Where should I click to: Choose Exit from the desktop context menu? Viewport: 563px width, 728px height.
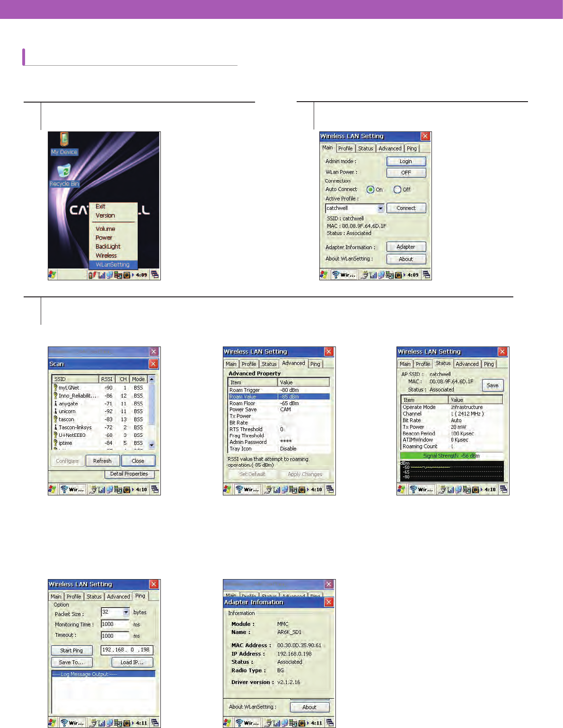[x=100, y=207]
